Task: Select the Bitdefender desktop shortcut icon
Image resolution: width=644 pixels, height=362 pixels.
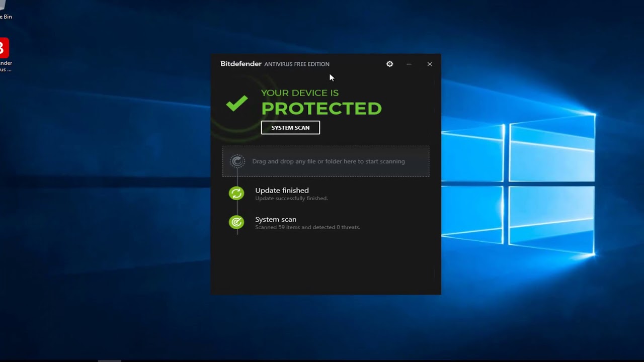Action: [x=3, y=48]
